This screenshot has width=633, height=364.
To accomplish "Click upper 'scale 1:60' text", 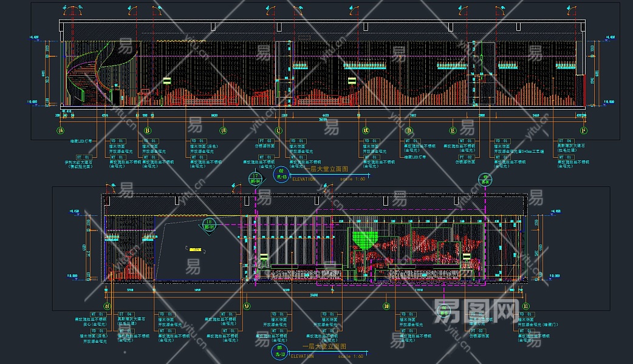I will (352, 179).
